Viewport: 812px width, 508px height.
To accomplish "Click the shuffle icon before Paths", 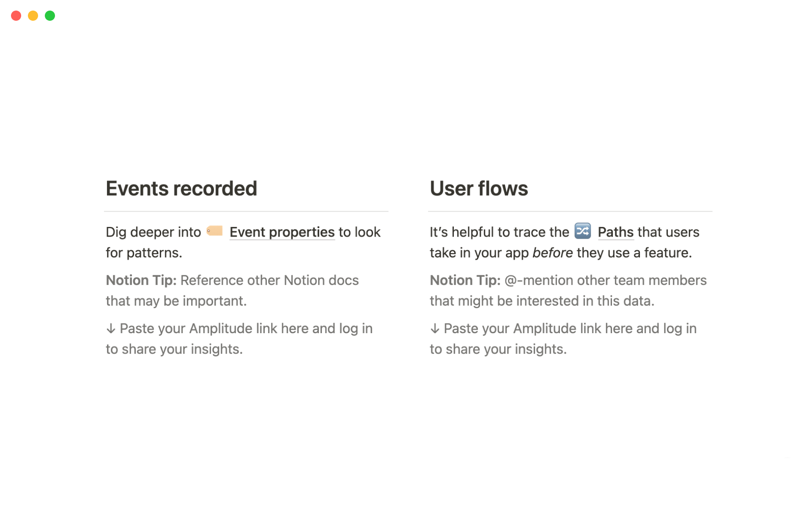I will (582, 231).
